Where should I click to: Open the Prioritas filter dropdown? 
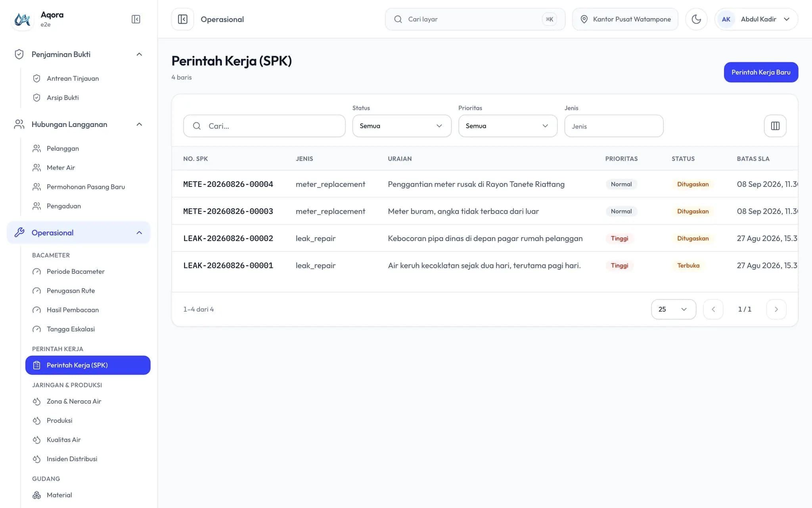[x=507, y=126]
